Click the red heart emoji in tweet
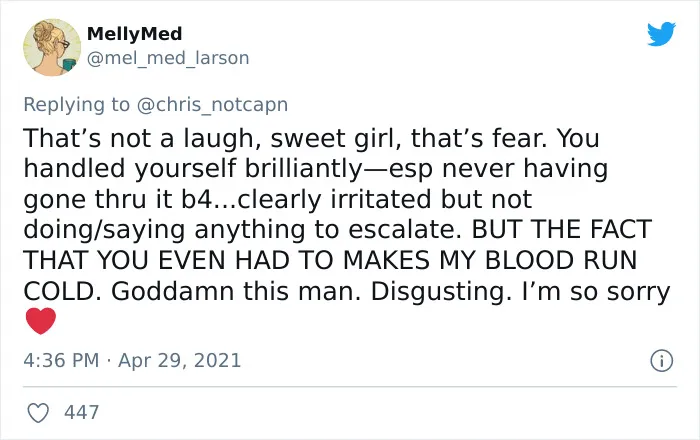The image size is (700, 440). (x=41, y=321)
